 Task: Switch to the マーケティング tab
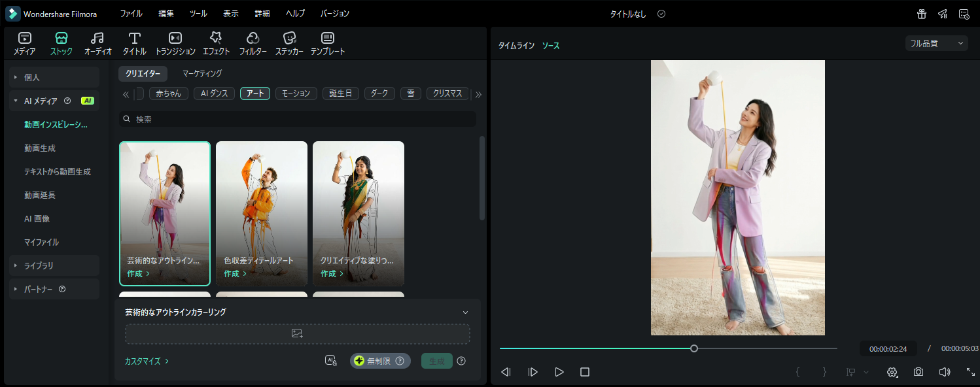coord(202,74)
